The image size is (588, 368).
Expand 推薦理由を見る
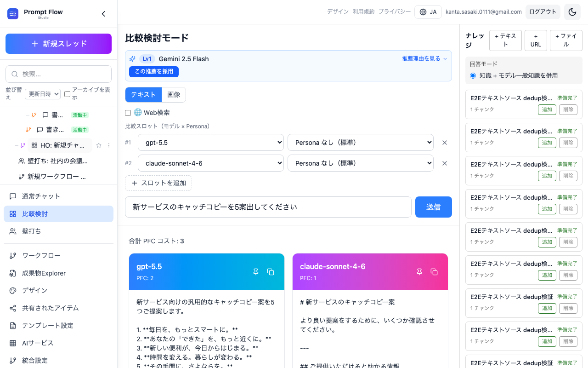424,58
